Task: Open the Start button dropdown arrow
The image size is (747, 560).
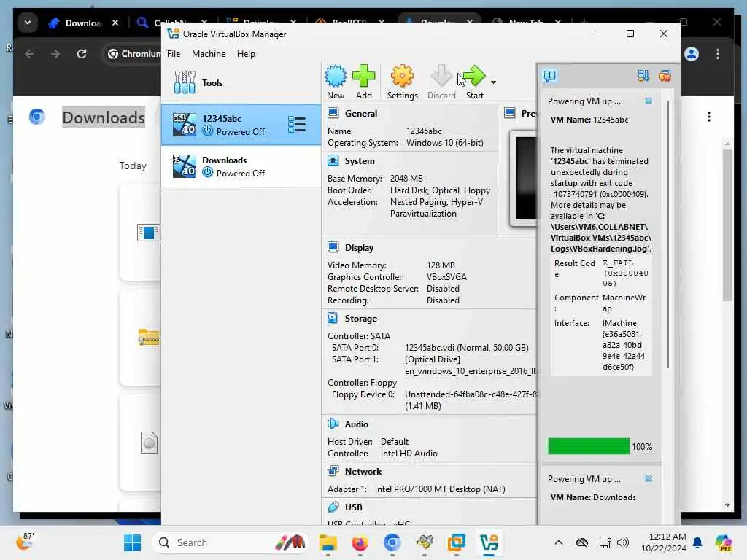Action: [494, 82]
